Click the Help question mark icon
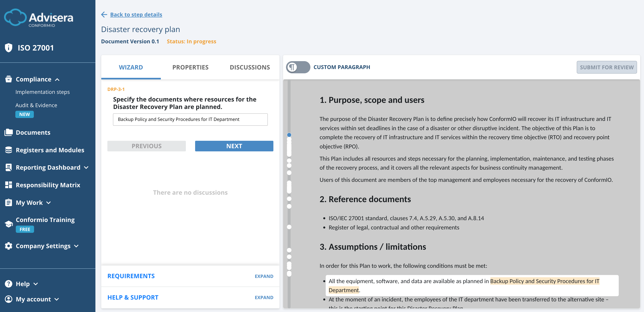 tap(9, 284)
